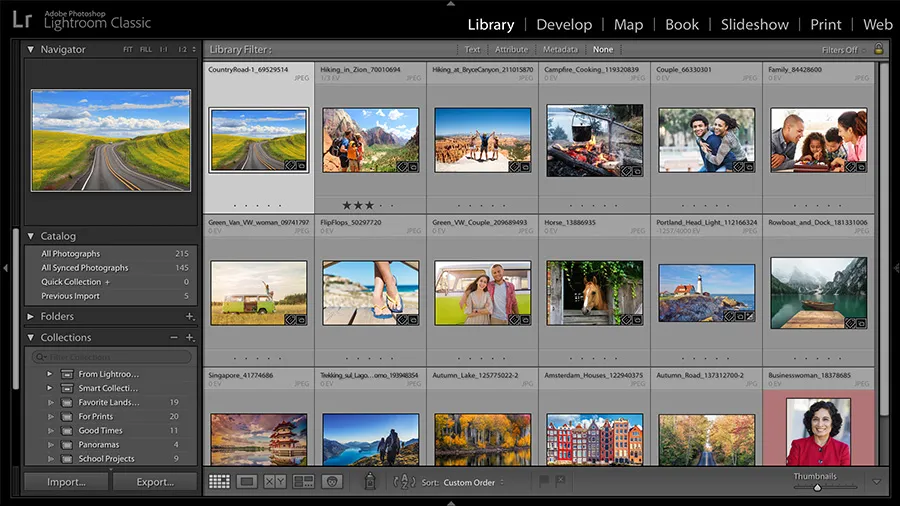Switch to Loupe view in the toolbar
Viewport: 900px width, 506px height.
click(247, 482)
